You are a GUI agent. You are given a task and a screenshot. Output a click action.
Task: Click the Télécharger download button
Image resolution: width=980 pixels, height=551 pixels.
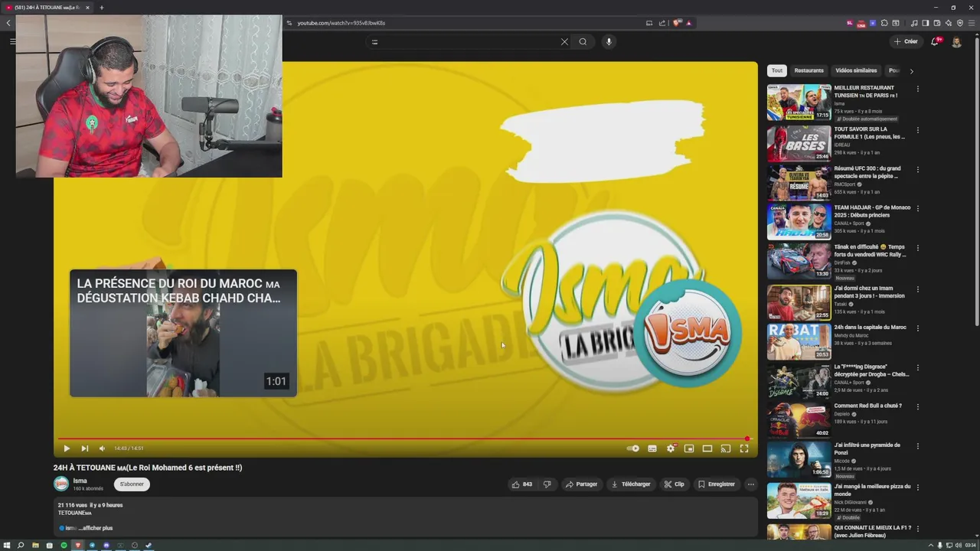pyautogui.click(x=631, y=484)
